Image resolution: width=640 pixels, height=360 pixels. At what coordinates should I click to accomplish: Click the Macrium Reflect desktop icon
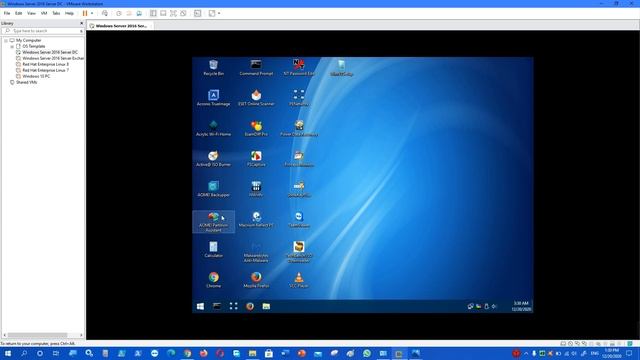pyautogui.click(x=256, y=220)
